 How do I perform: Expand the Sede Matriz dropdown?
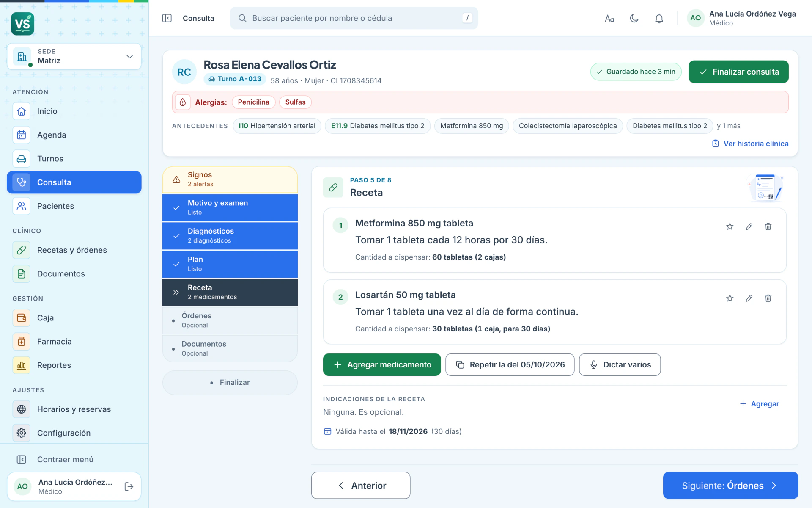click(74, 56)
